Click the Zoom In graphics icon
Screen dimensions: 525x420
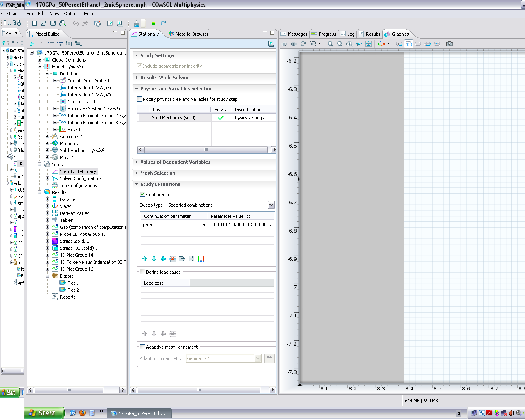330,44
